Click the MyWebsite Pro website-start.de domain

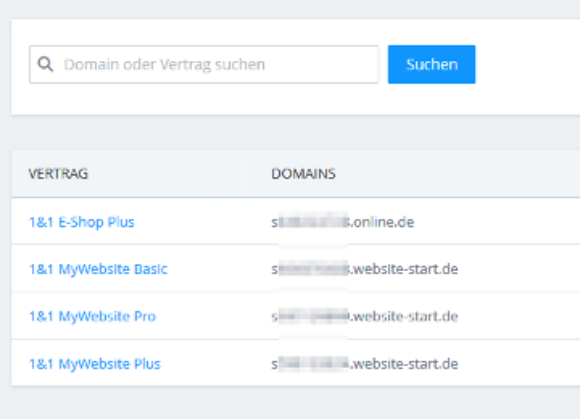pos(365,316)
